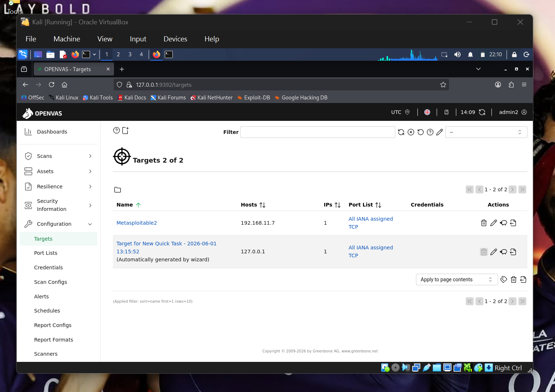This screenshot has height=392, width=555.
Task: Change language via the flag icon
Action: tap(427, 112)
